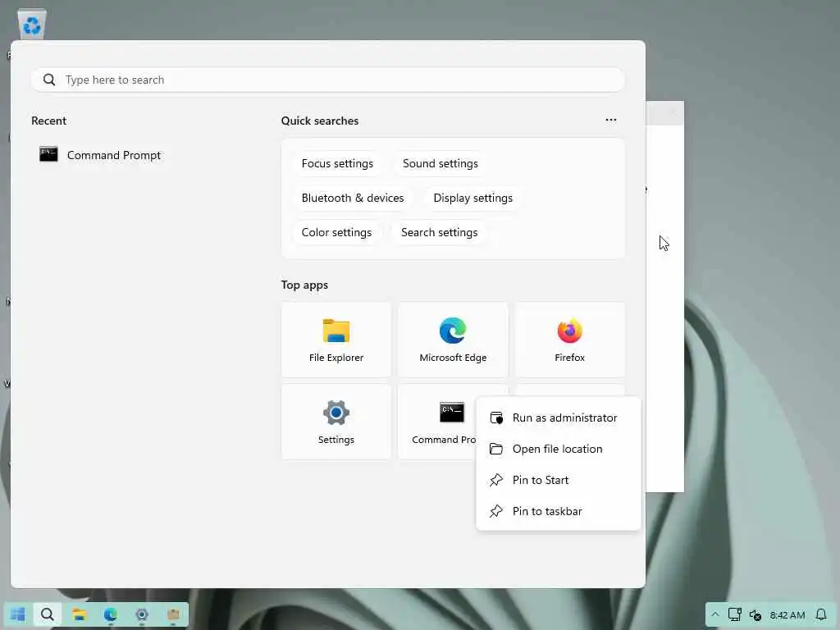
Task: Launch Microsoft Edge from Top apps
Action: [x=453, y=340]
